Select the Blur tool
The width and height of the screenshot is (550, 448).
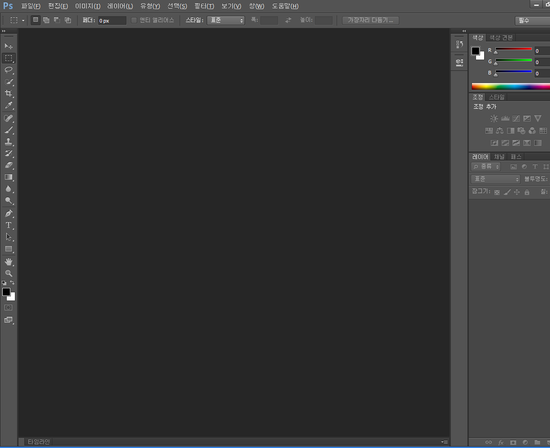click(x=8, y=189)
